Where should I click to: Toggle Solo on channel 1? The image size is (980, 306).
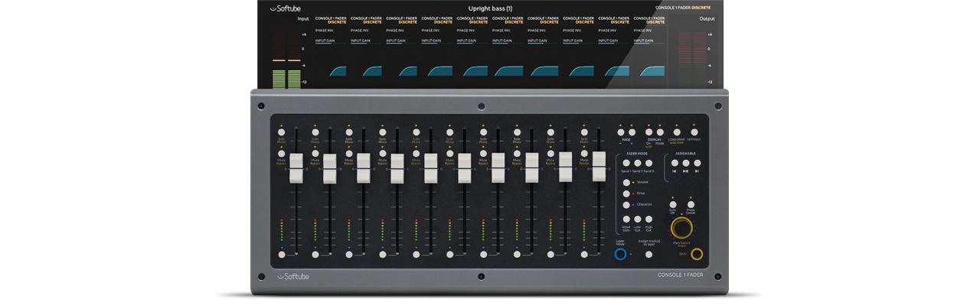click(x=282, y=132)
